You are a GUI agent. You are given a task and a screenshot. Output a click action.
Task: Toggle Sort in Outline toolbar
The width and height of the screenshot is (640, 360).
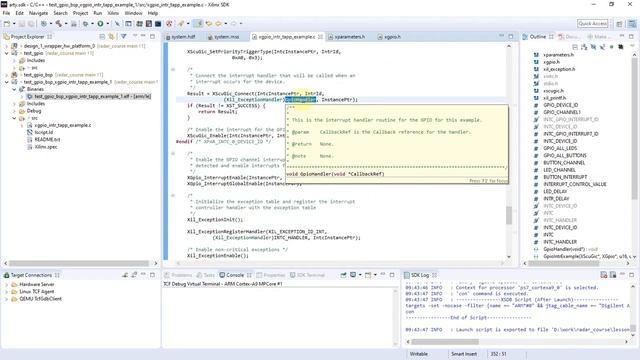pos(584,47)
